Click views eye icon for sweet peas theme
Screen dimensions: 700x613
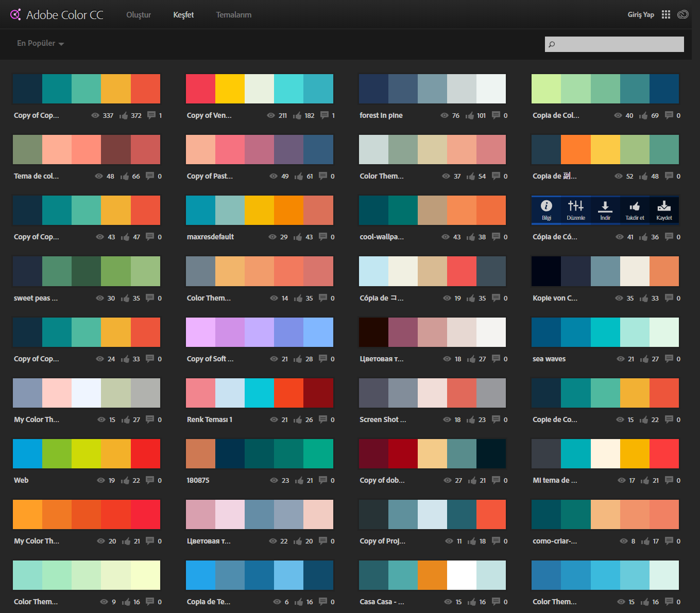[x=100, y=298]
